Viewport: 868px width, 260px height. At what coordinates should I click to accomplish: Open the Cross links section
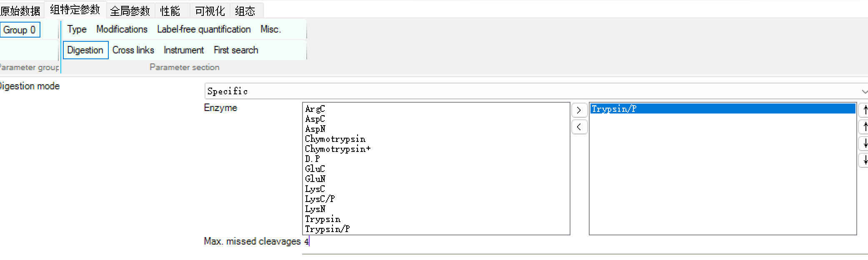[133, 50]
